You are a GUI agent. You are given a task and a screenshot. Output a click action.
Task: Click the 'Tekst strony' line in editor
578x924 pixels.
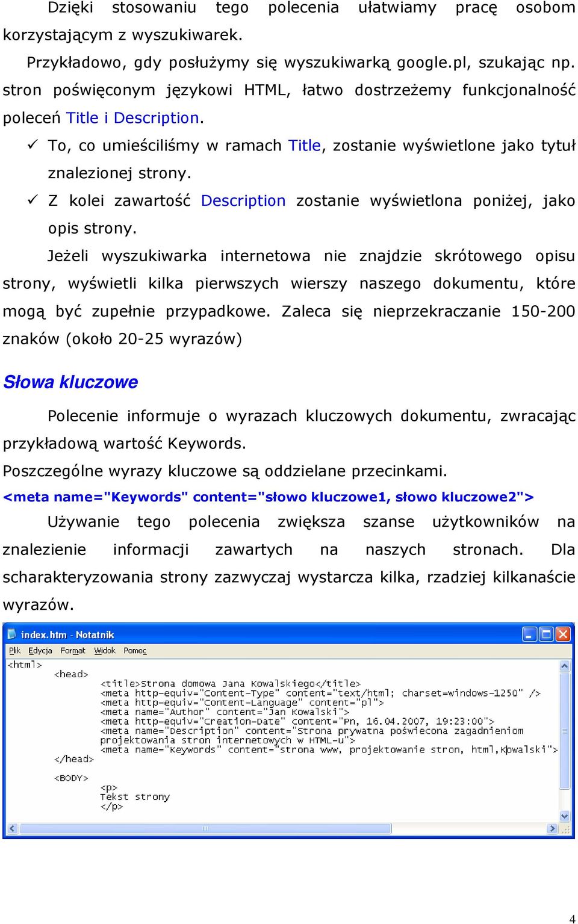(x=135, y=796)
